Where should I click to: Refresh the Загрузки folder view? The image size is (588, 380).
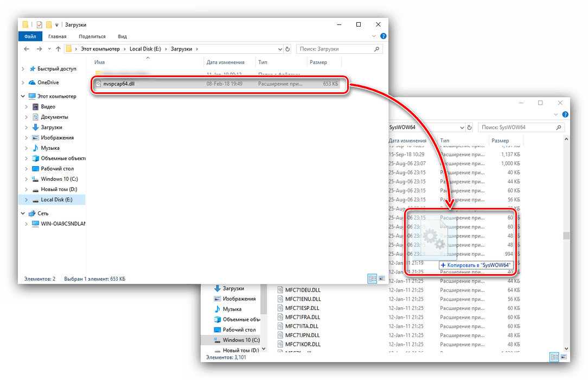click(x=287, y=49)
